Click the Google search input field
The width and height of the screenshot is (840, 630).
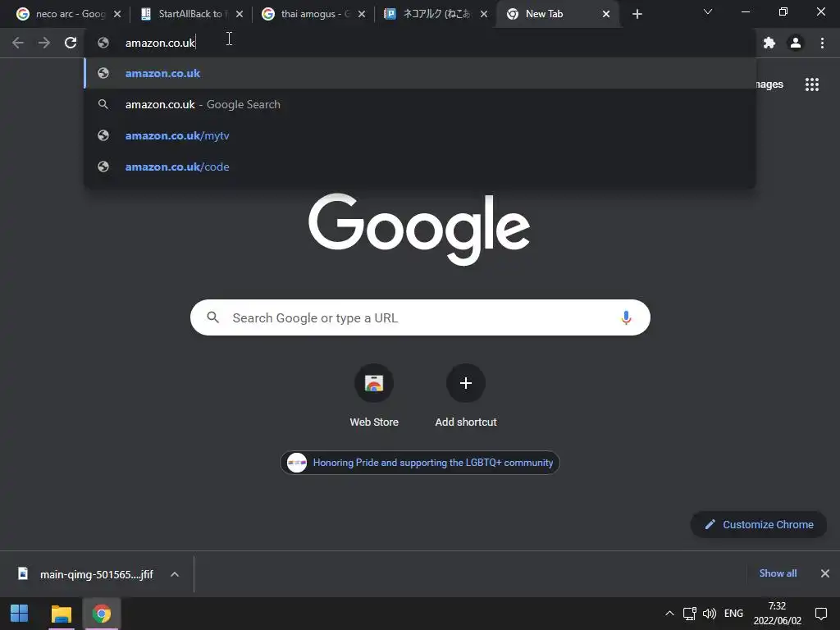pos(420,317)
